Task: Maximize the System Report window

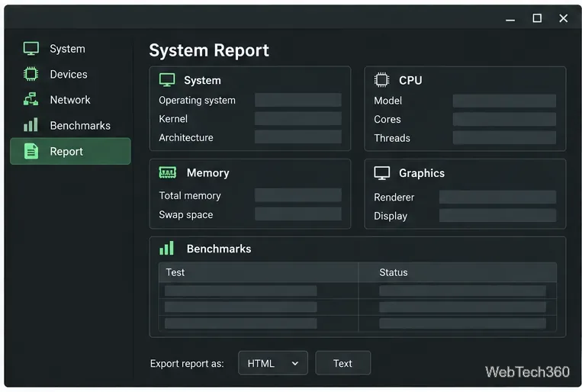Action: click(x=537, y=18)
